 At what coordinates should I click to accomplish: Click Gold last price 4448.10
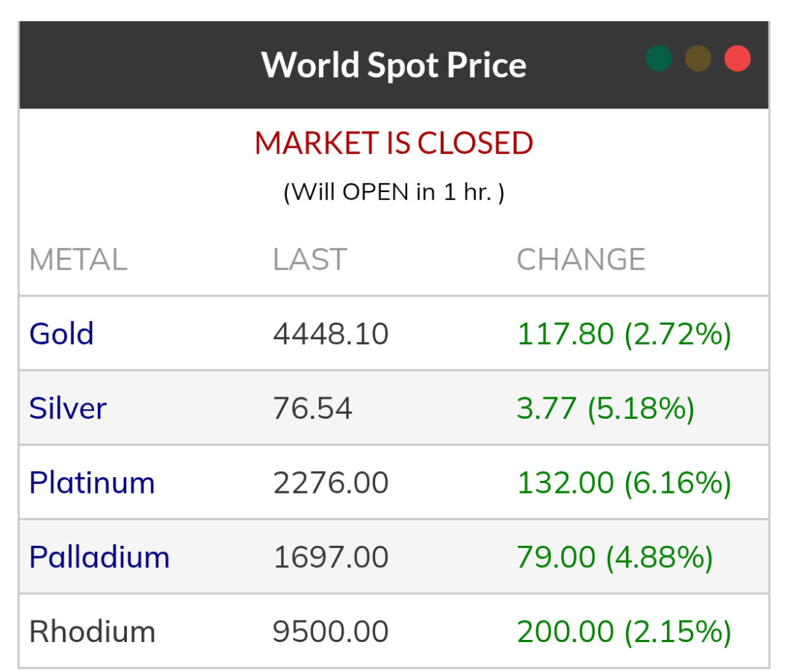tap(331, 334)
